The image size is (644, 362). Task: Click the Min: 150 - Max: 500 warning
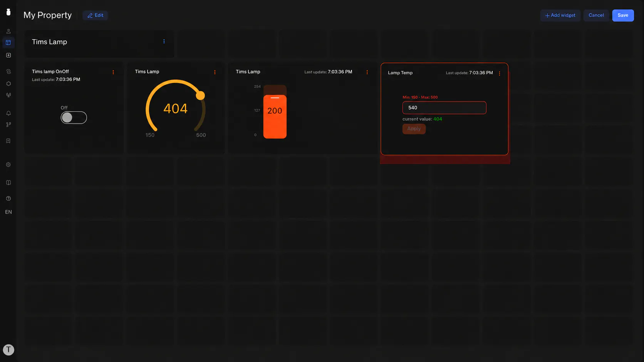pos(420,97)
